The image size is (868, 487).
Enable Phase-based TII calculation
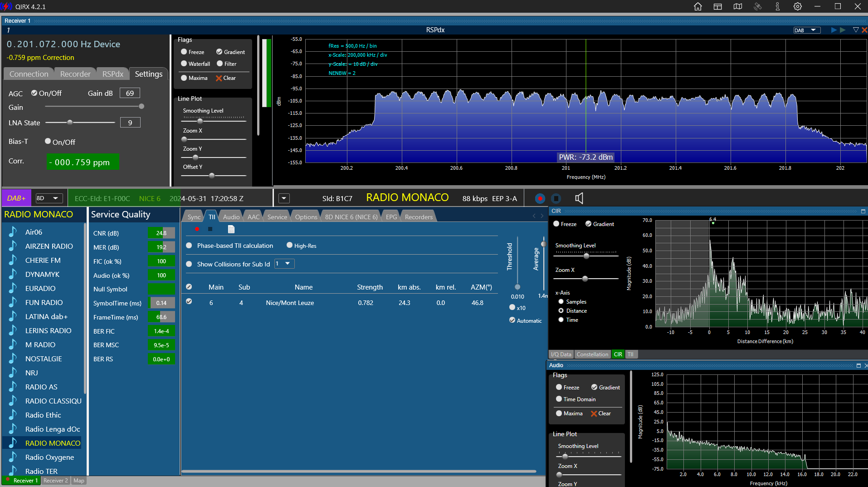(x=189, y=246)
